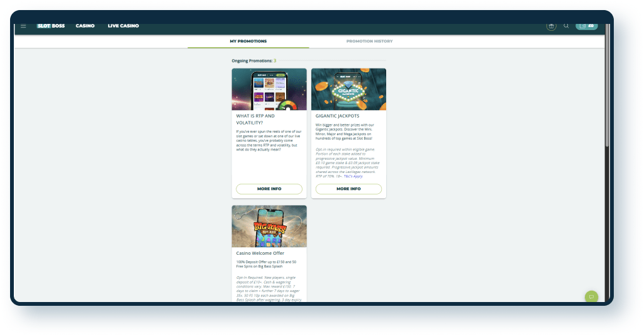Go to Casino in top navigation

click(x=85, y=26)
